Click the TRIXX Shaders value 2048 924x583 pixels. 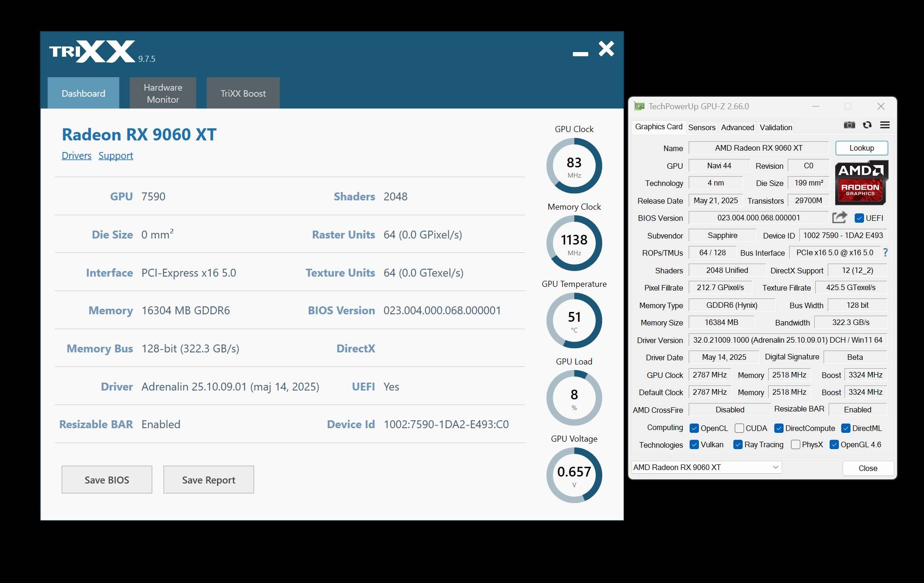pyautogui.click(x=395, y=196)
